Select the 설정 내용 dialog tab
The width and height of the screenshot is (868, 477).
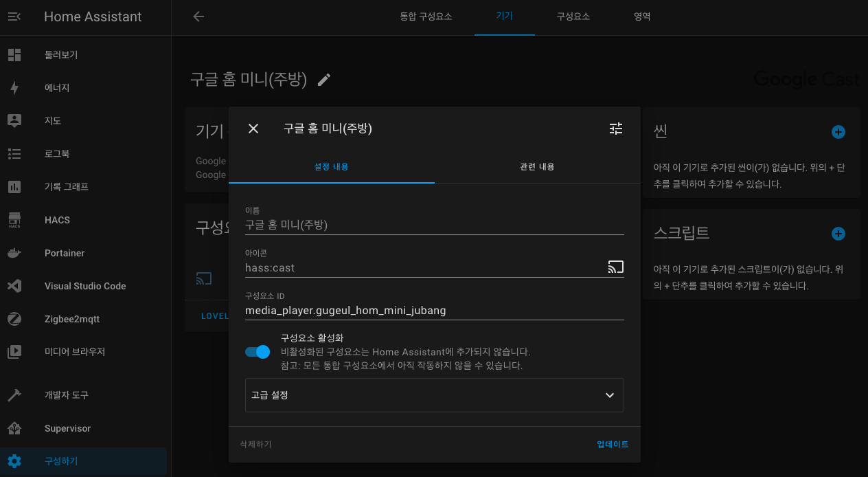[332, 166]
